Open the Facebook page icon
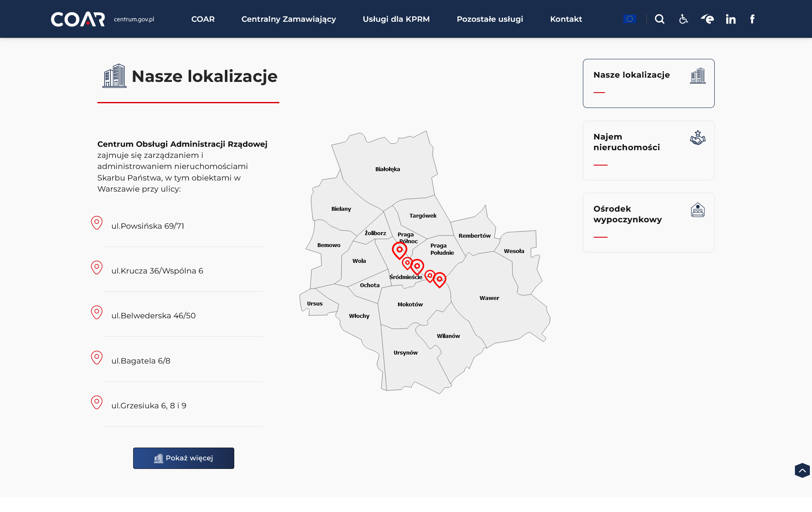812x512 pixels. coord(752,19)
